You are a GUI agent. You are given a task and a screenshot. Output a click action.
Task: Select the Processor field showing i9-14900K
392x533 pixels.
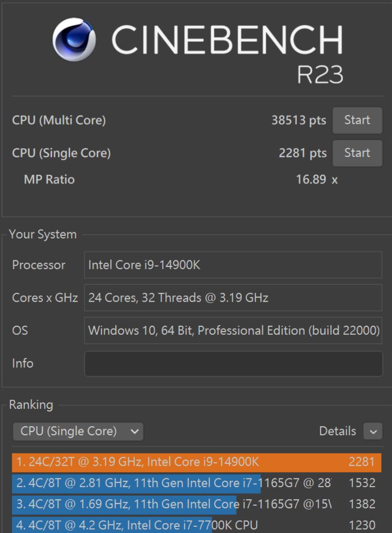(232, 265)
